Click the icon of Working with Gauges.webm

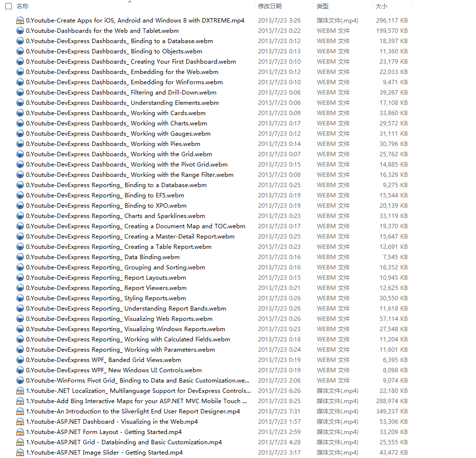click(20, 134)
